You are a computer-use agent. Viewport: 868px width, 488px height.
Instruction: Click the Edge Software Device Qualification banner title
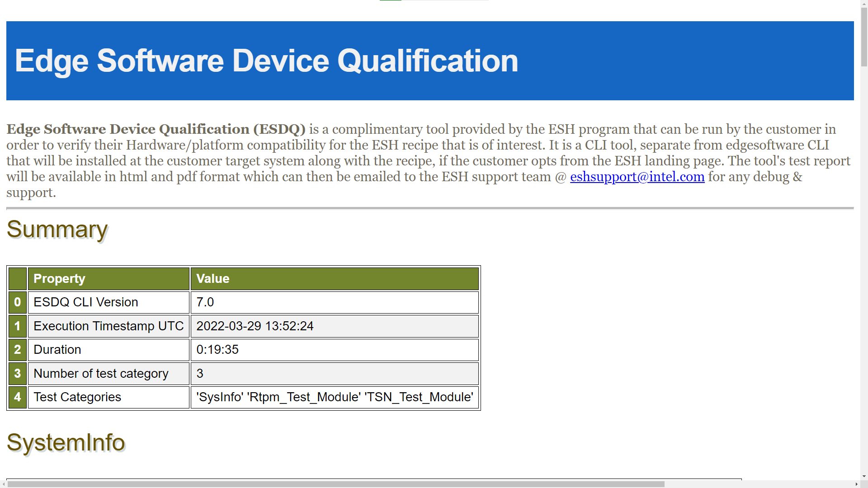[266, 61]
